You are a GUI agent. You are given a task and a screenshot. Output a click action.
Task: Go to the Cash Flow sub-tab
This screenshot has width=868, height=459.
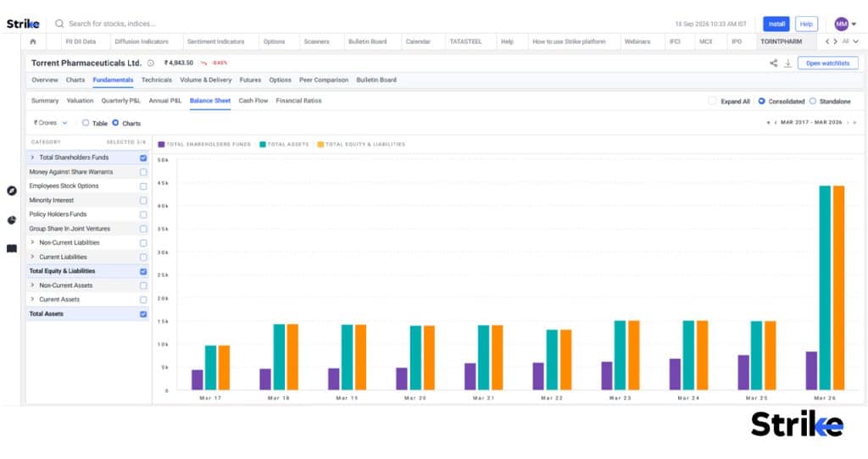pos(253,101)
